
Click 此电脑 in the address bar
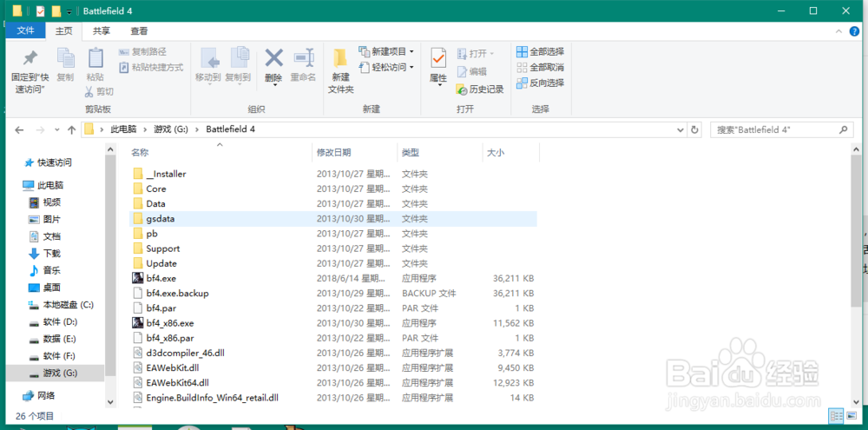coord(123,129)
